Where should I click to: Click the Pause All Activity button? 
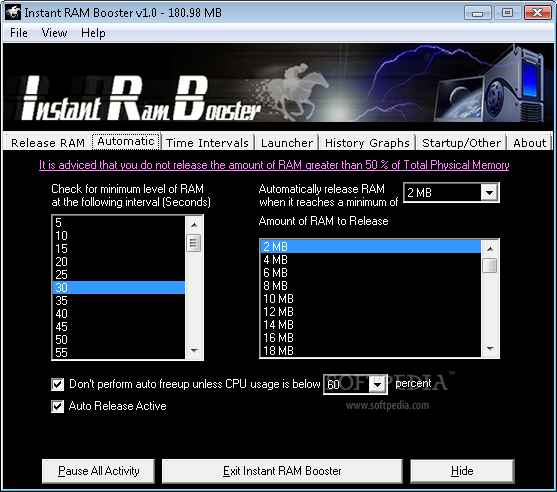click(98, 471)
